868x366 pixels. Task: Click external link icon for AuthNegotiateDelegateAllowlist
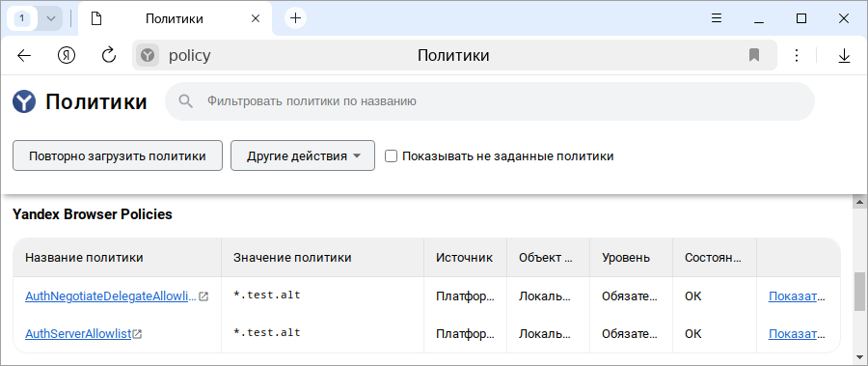coord(203,296)
